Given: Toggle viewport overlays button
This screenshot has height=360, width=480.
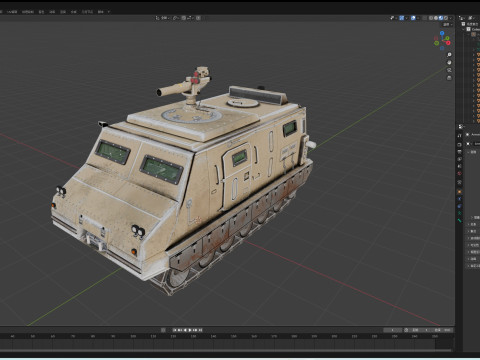Looking at the screenshot, I should point(413,18).
